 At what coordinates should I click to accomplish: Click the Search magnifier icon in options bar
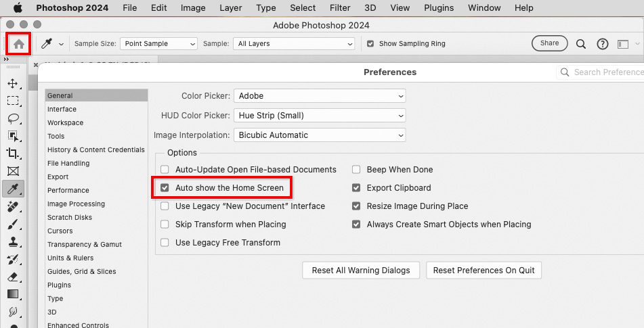[581, 44]
